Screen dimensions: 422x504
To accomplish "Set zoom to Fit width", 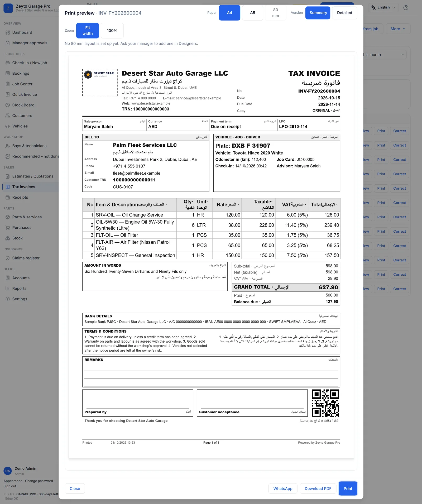I will point(88,31).
